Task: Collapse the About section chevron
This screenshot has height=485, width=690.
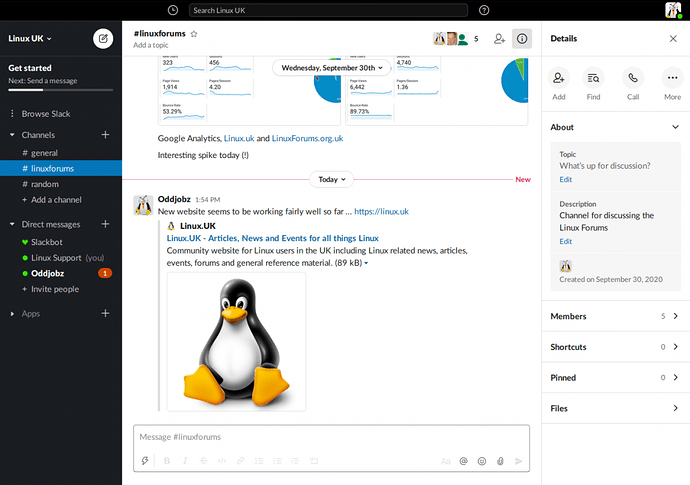Action: [x=675, y=127]
